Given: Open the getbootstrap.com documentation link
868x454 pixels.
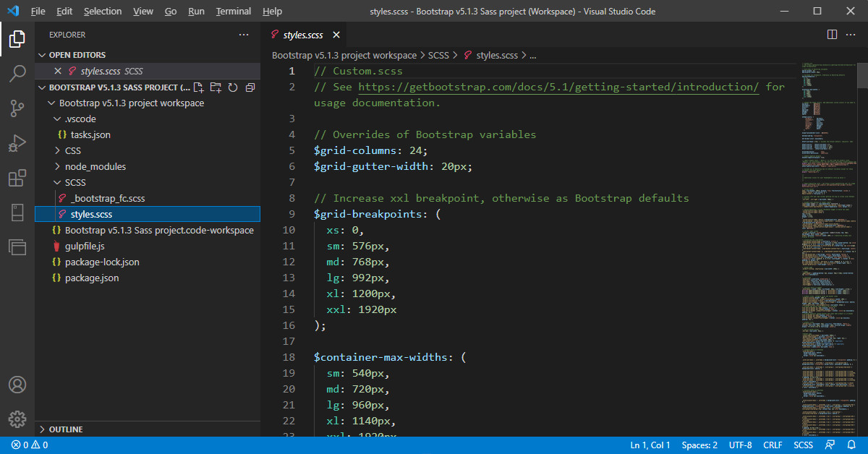Looking at the screenshot, I should coord(558,87).
